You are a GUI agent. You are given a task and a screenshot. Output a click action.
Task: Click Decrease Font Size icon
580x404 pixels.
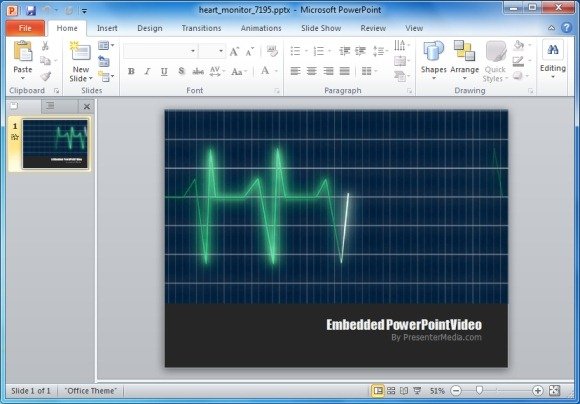250,51
